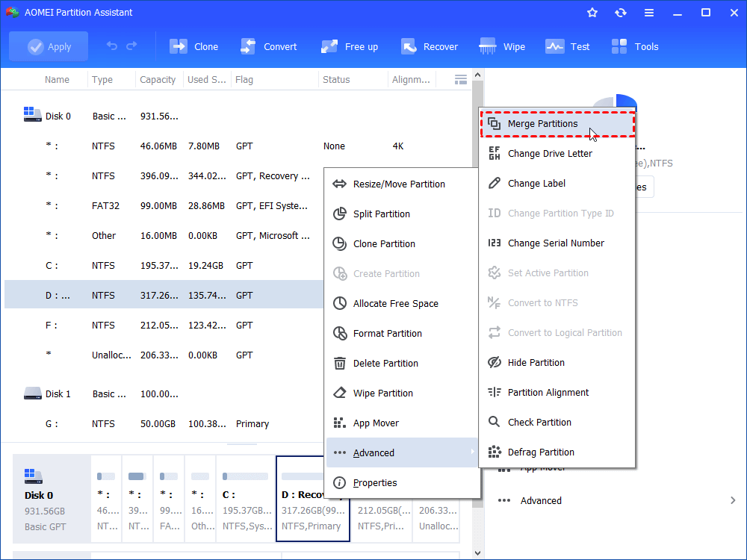The width and height of the screenshot is (747, 560).
Task: Select Check Partition option
Action: [x=557, y=422]
